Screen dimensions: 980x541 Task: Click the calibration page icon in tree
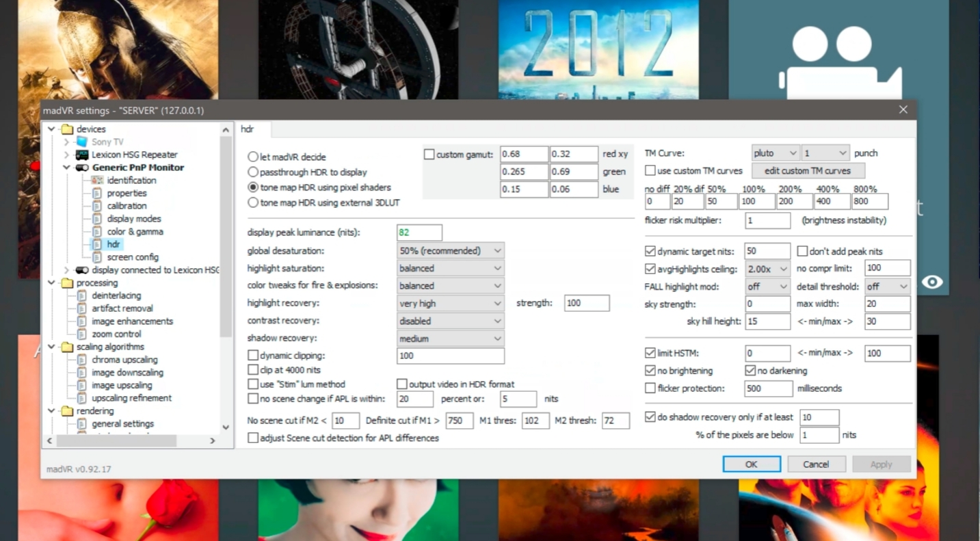click(97, 206)
